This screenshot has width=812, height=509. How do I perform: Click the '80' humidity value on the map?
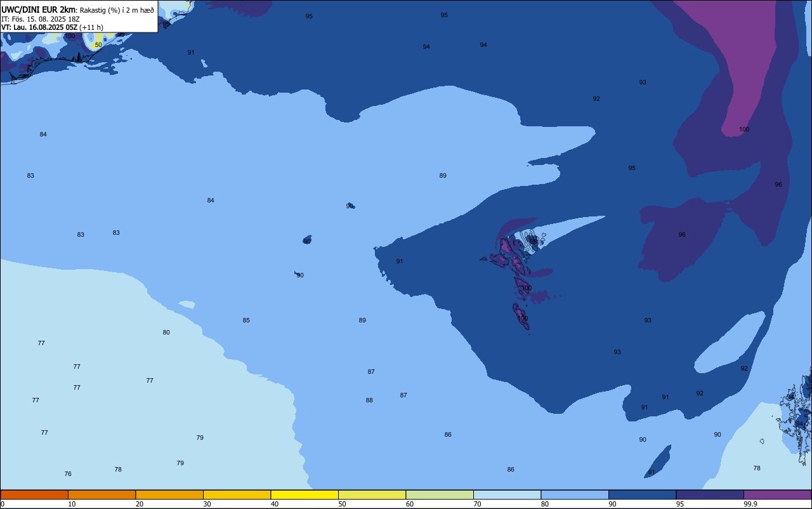166,333
